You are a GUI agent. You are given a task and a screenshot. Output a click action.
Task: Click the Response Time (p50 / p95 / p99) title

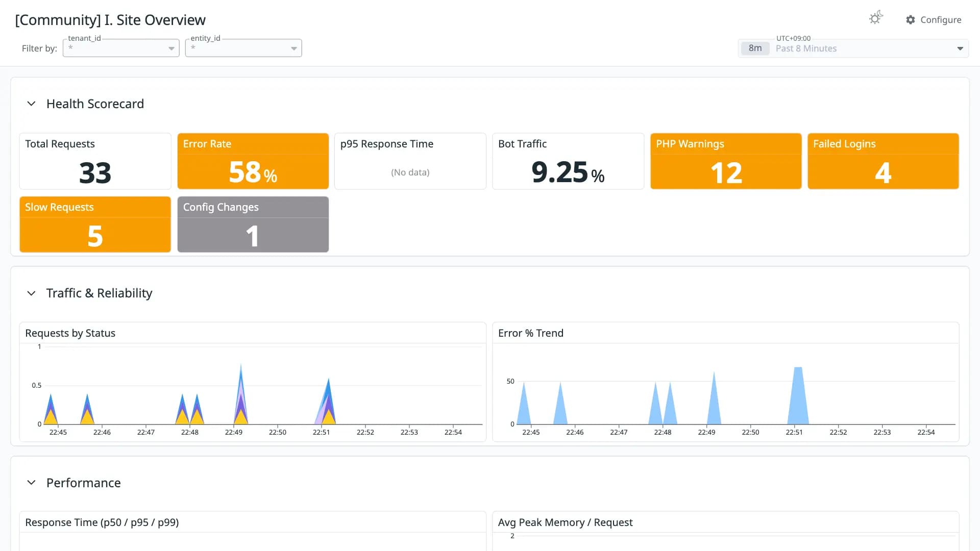click(102, 522)
